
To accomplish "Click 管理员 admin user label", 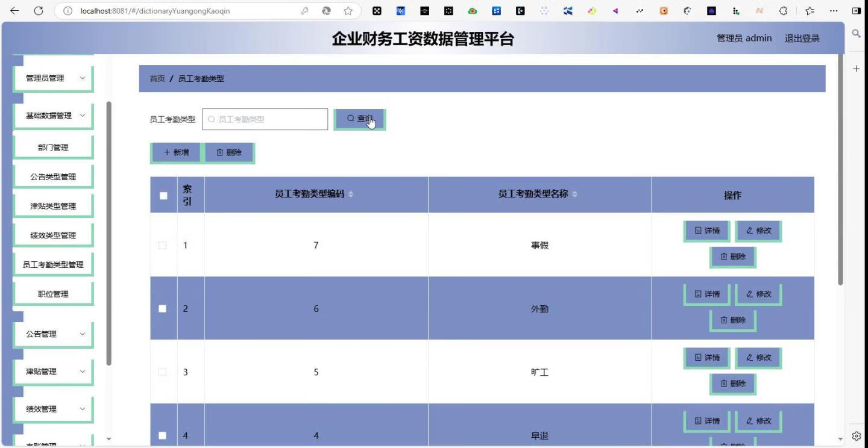I will [x=744, y=39].
